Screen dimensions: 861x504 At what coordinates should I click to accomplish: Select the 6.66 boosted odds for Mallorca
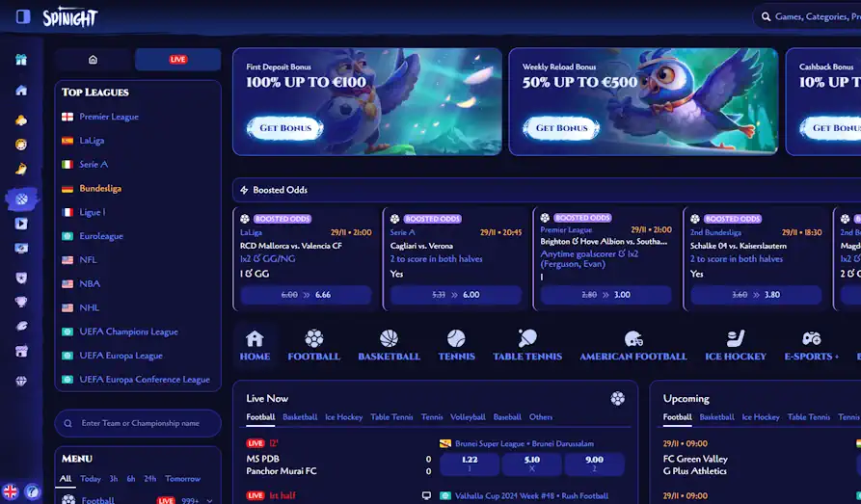[x=306, y=295]
